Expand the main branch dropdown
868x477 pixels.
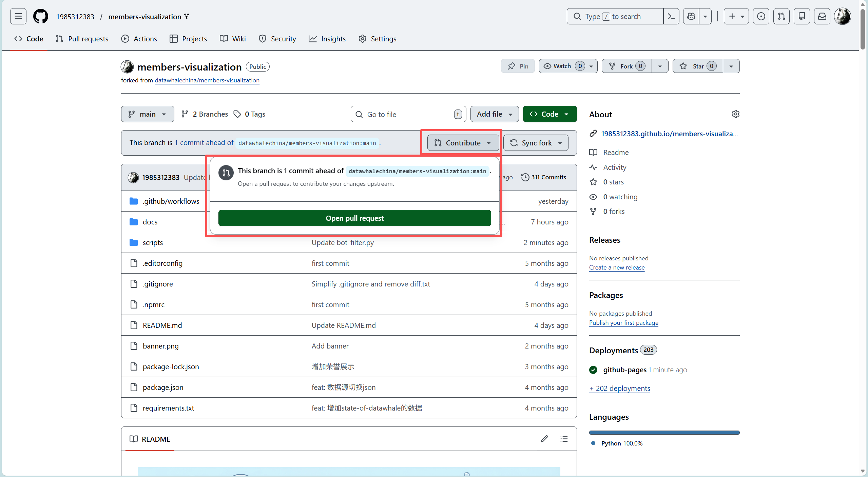(x=148, y=114)
